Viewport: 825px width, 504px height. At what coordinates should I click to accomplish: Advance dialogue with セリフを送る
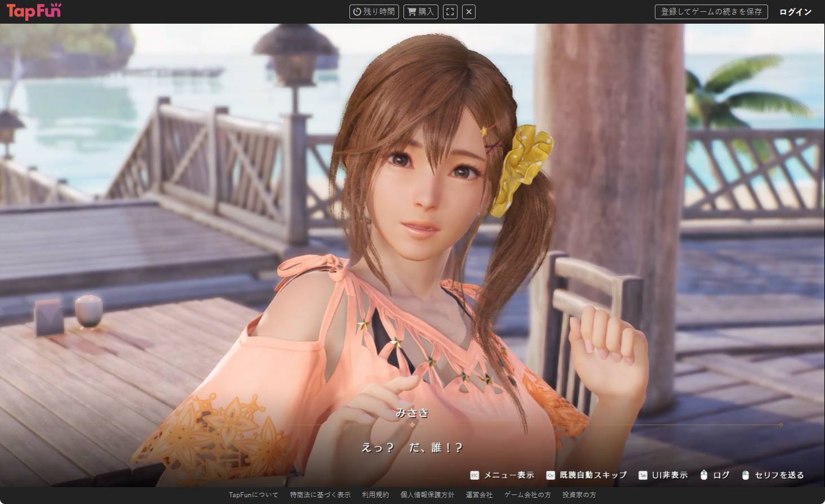[x=773, y=475]
